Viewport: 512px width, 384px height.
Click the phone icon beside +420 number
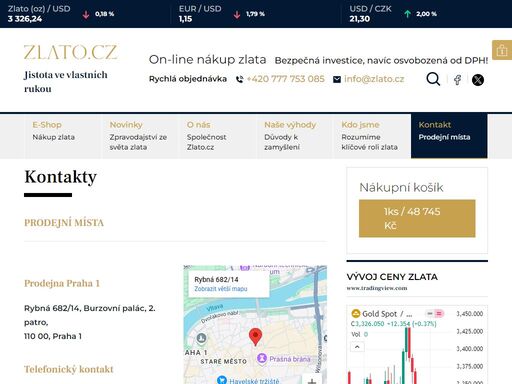239,79
